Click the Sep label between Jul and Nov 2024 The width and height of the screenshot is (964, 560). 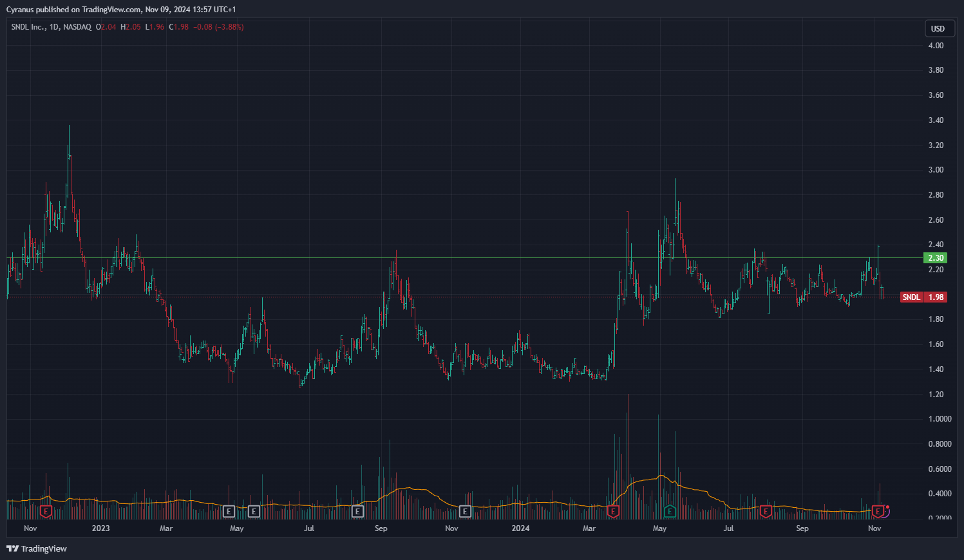[802, 528]
